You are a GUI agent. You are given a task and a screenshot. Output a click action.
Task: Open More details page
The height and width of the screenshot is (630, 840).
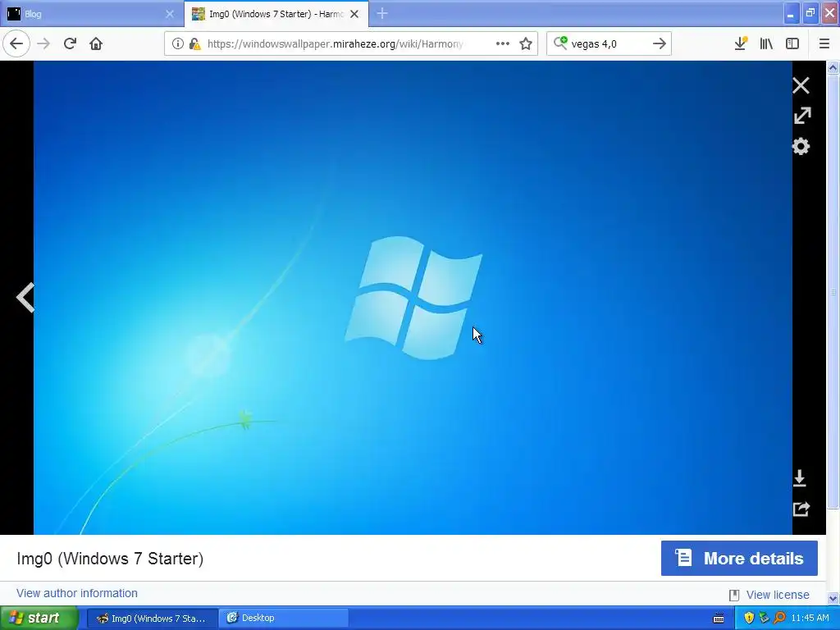point(739,558)
